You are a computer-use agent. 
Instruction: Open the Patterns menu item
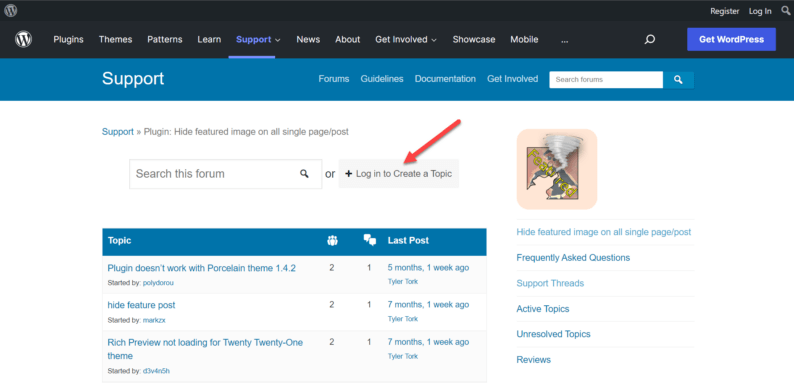coord(165,40)
